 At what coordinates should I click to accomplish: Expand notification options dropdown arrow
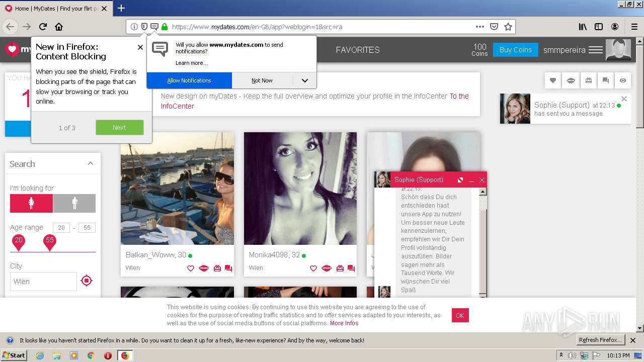(x=304, y=80)
